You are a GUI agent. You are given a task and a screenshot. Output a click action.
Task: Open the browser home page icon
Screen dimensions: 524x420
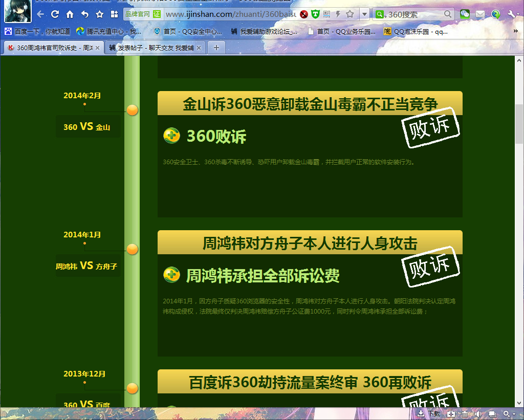(70, 14)
